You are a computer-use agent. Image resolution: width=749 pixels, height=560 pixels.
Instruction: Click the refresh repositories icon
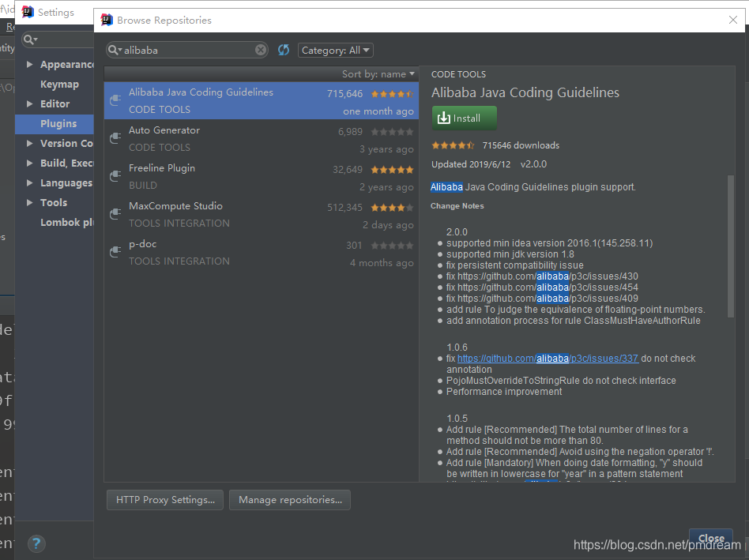[x=284, y=50]
